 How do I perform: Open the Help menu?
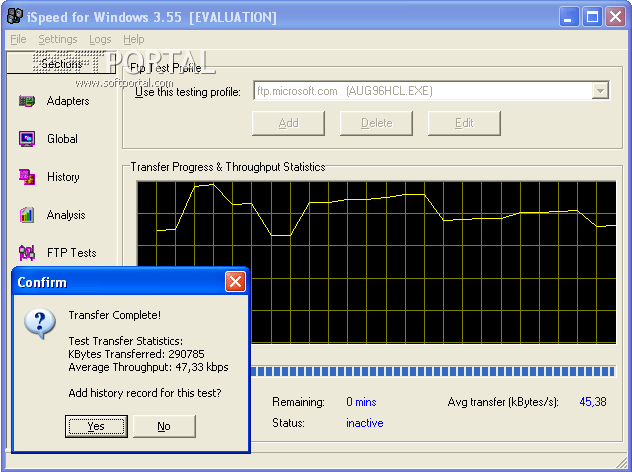coord(133,39)
